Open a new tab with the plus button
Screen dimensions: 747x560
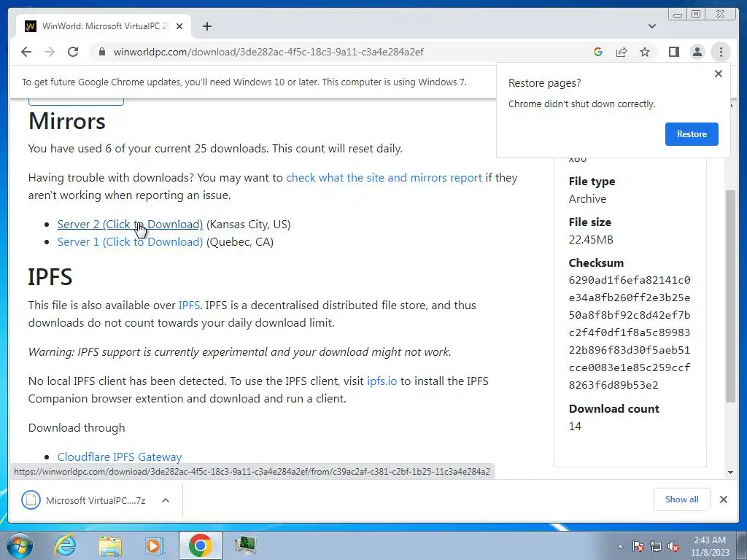(206, 27)
